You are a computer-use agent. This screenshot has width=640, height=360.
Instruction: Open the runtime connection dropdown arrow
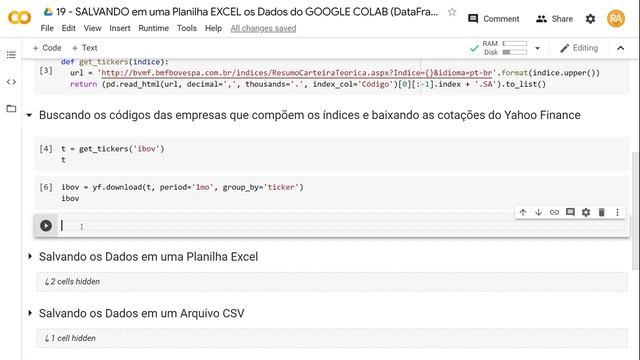pyautogui.click(x=538, y=48)
